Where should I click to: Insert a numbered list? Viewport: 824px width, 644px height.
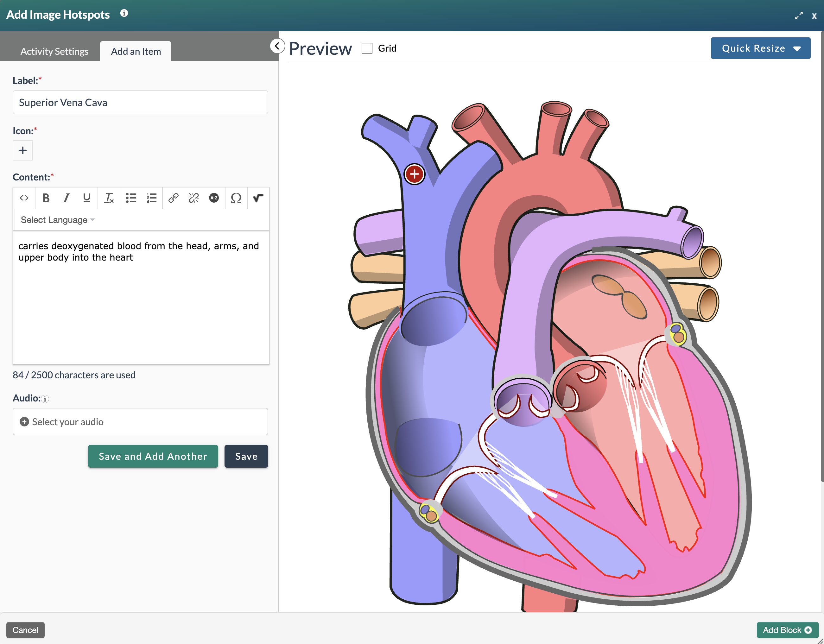click(151, 198)
